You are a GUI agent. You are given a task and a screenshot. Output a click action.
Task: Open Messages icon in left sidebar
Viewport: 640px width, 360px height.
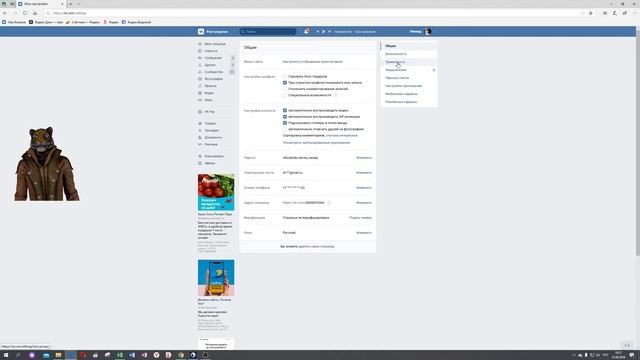tap(200, 58)
